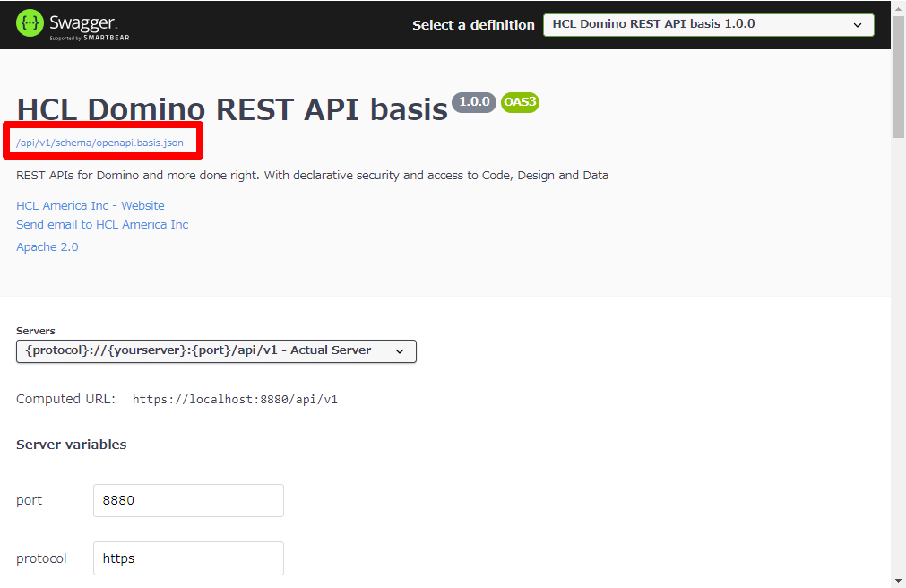This screenshot has width=906, height=588.
Task: Click the OAS3 badge
Action: tap(520, 102)
